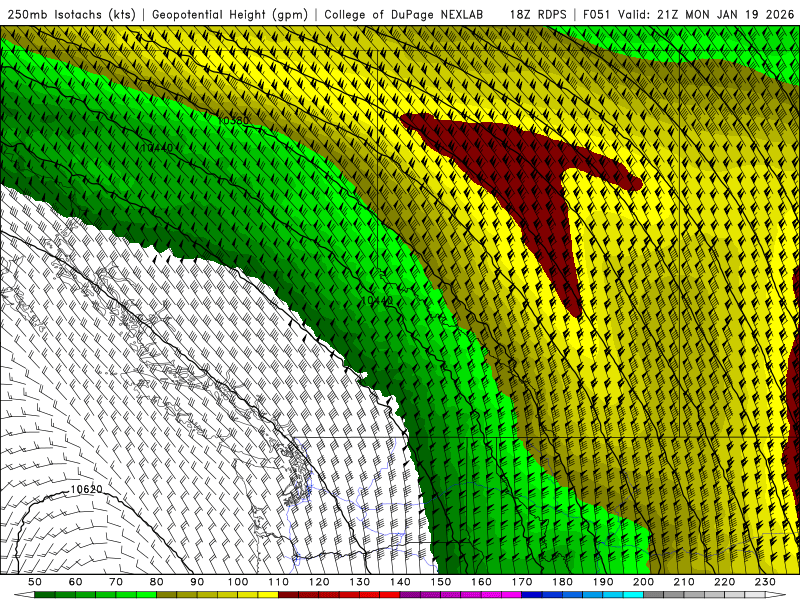Screen dimensions: 800x600
Task: Click the "Valid: 21Z MON JAN 19 2026" text
Action: click(x=706, y=15)
